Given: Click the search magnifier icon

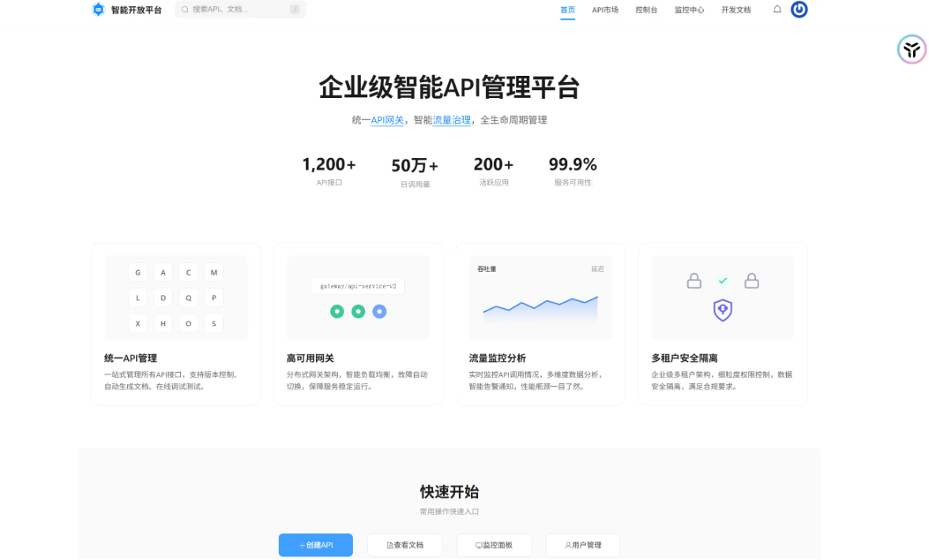Looking at the screenshot, I should click(x=185, y=9).
